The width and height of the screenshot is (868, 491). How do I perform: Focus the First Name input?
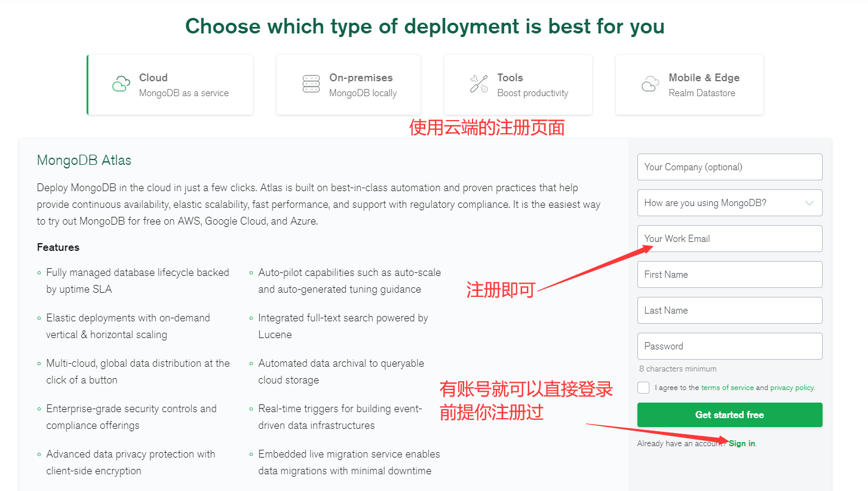click(x=729, y=275)
